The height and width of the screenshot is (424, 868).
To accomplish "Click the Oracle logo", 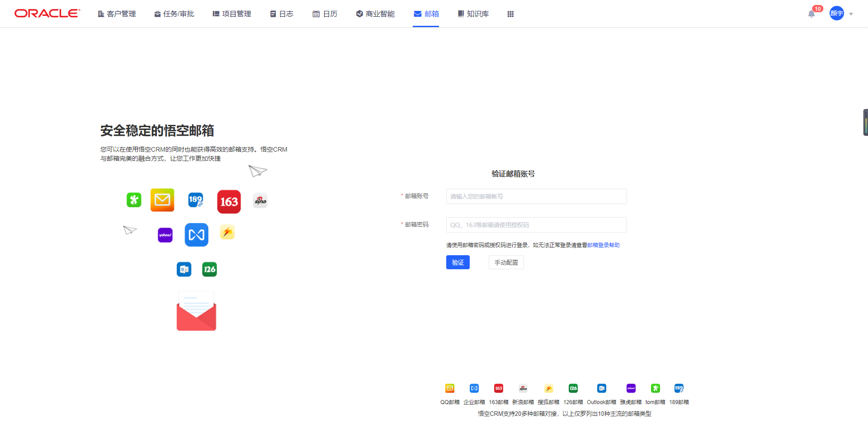I will coord(47,13).
